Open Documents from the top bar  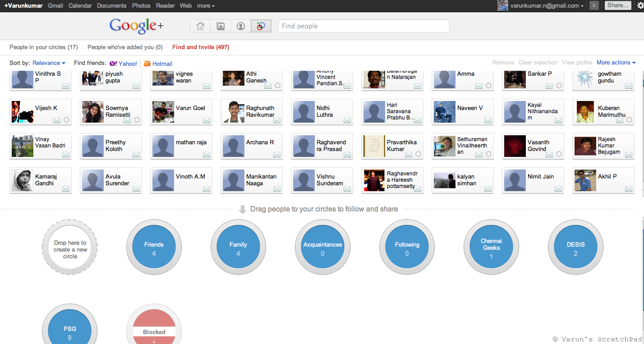(111, 5)
